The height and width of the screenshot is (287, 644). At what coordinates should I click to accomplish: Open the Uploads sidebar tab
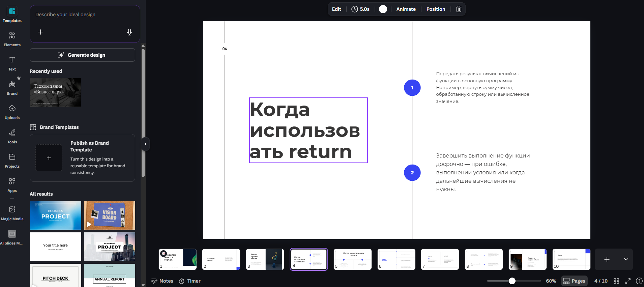[x=12, y=112]
